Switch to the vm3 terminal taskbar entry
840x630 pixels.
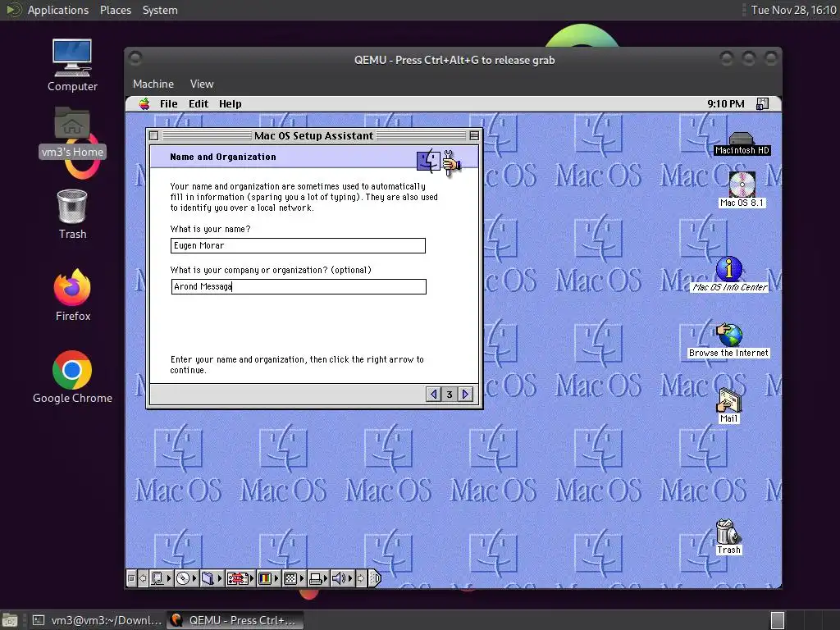coord(97,620)
